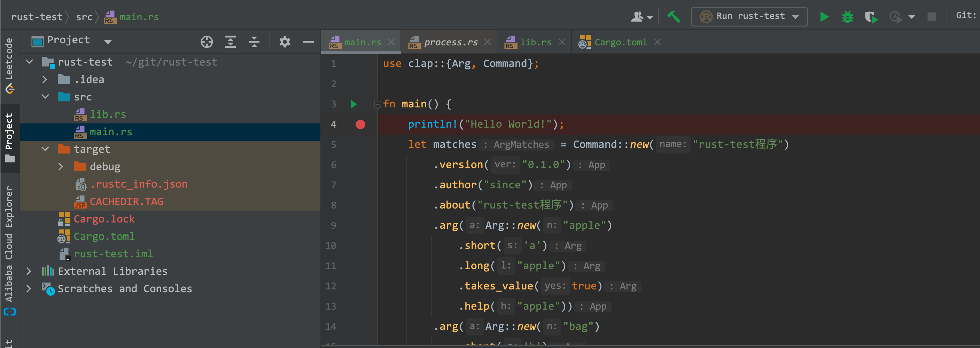Click the Command identifier on line 5
The width and height of the screenshot is (980, 348).
[x=595, y=144]
